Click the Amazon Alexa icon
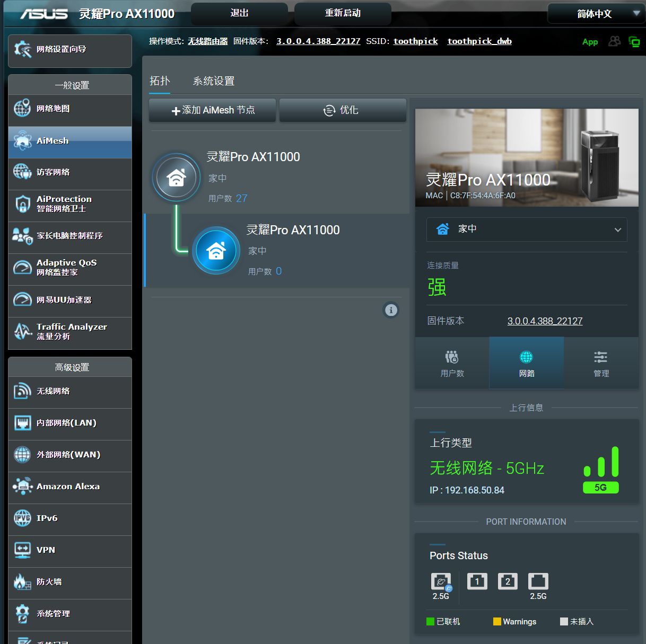The height and width of the screenshot is (644, 646). point(22,487)
